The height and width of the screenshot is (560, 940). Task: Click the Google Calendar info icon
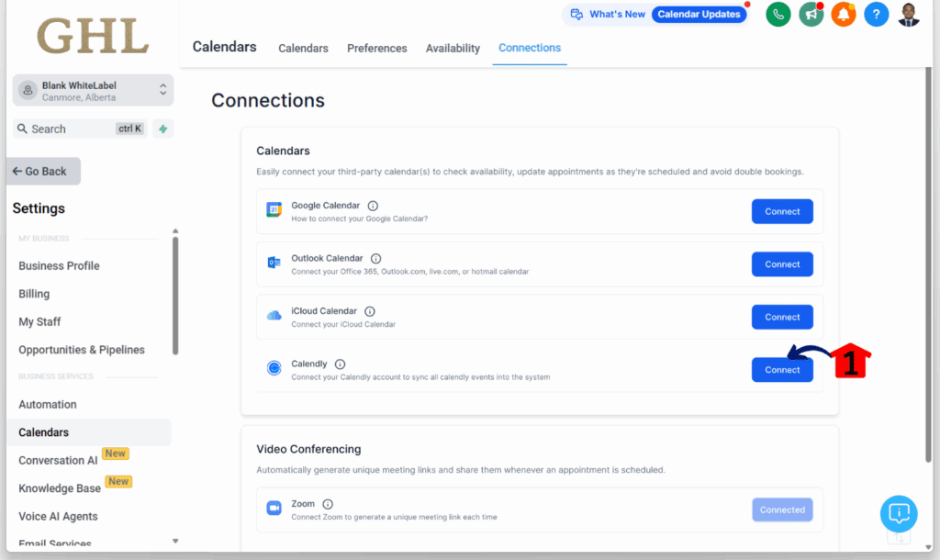point(373,206)
